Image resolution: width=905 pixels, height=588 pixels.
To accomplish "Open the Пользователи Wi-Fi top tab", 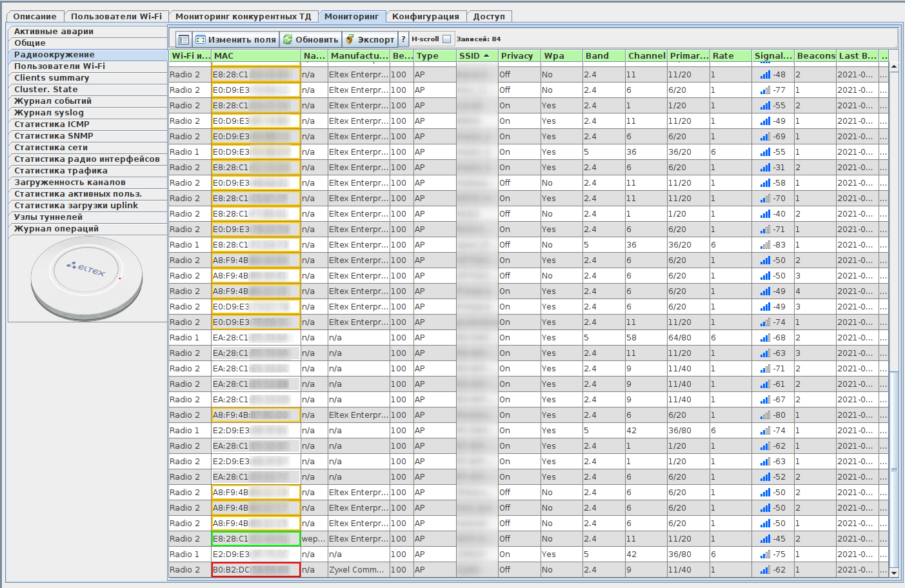I will pyautogui.click(x=116, y=17).
